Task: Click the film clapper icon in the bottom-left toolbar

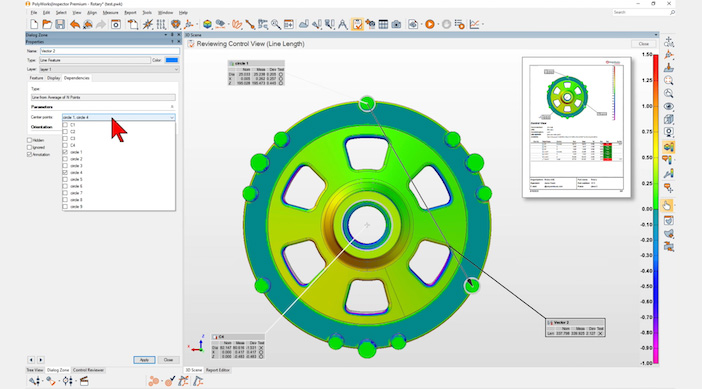Action: coord(84,381)
